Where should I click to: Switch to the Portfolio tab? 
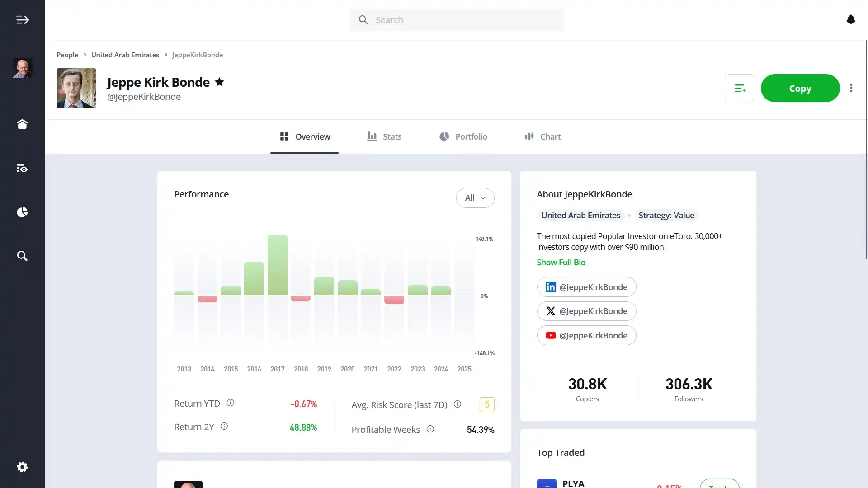pyautogui.click(x=463, y=136)
